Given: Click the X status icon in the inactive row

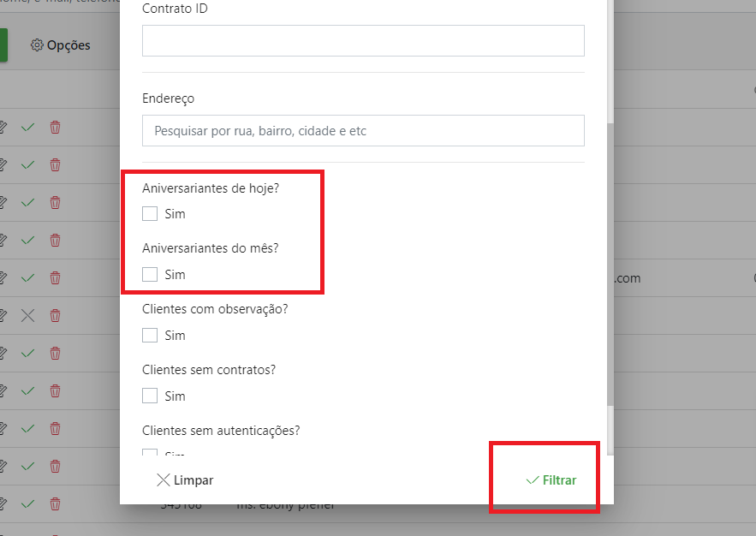Looking at the screenshot, I should click(28, 316).
